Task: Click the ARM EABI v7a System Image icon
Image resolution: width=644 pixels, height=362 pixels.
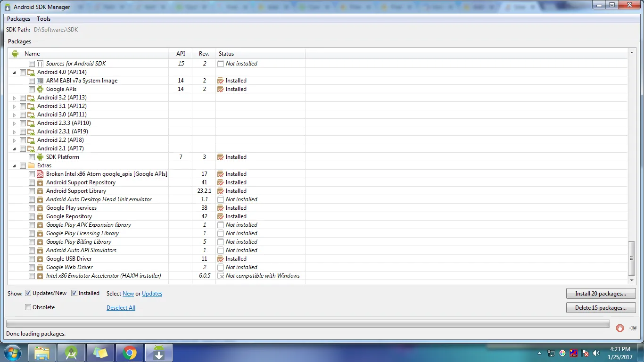Action: click(40, 81)
